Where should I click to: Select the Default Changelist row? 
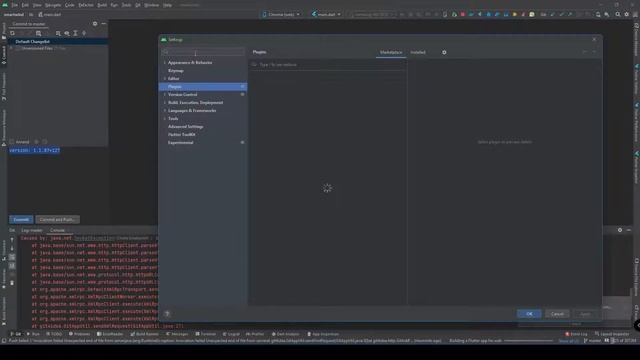pos(58,41)
